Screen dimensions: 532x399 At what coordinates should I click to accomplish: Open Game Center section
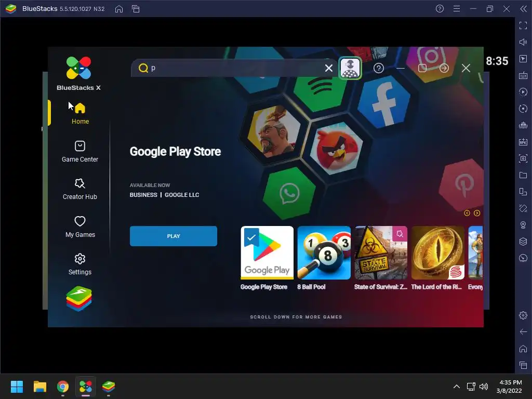[x=80, y=151]
